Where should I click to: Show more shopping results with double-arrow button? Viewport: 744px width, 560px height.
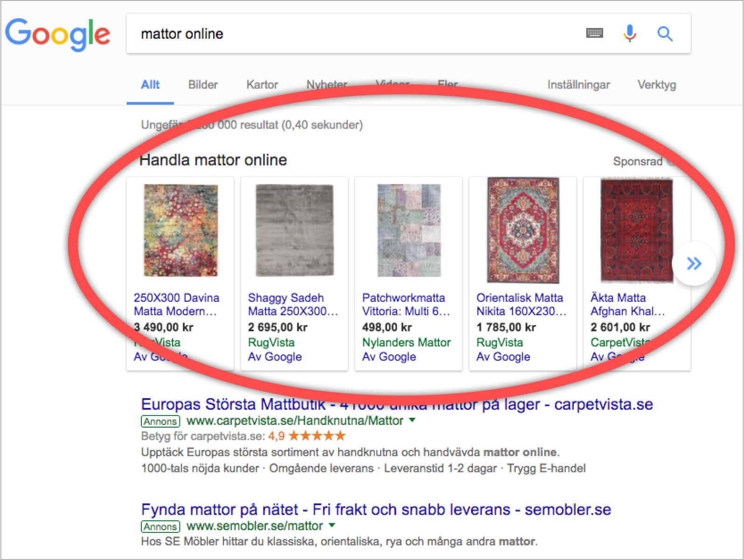coord(694,263)
